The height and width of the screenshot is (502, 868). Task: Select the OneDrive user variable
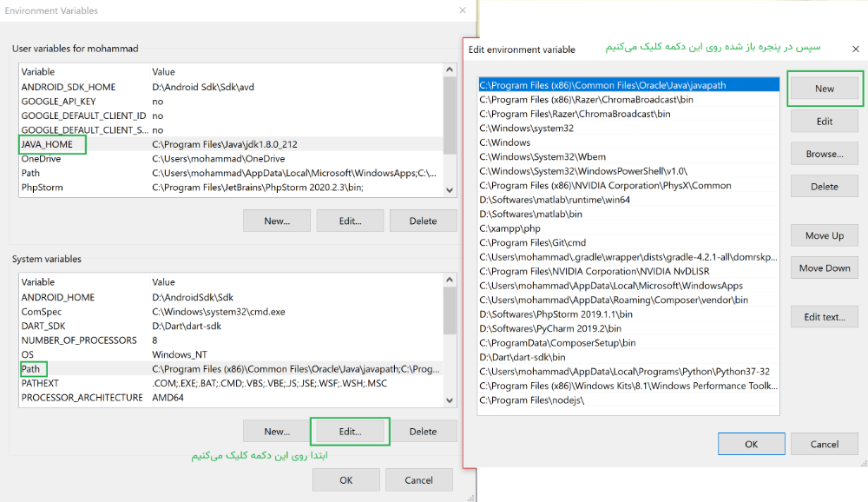click(231, 158)
